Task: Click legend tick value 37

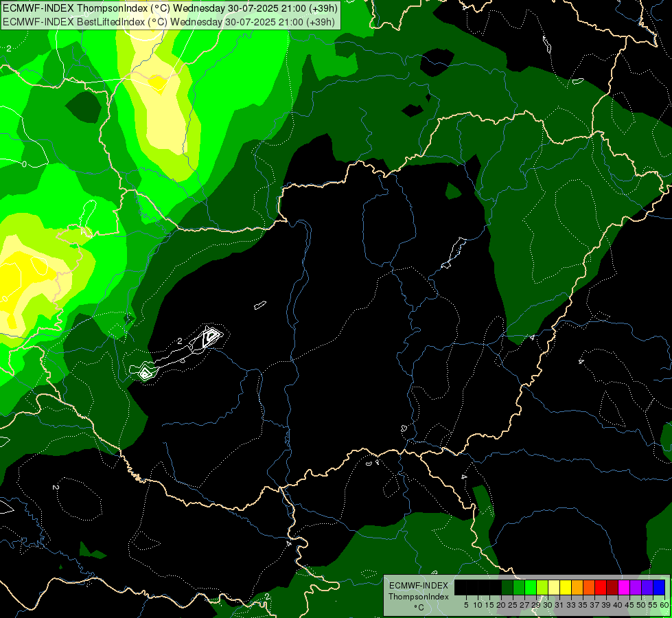Action: coord(594,605)
